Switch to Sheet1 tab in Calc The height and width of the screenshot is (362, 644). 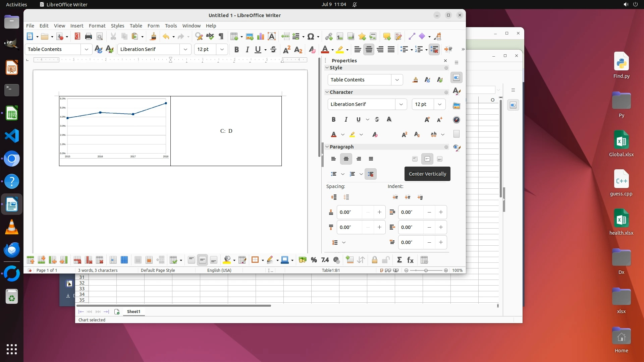[133, 312]
